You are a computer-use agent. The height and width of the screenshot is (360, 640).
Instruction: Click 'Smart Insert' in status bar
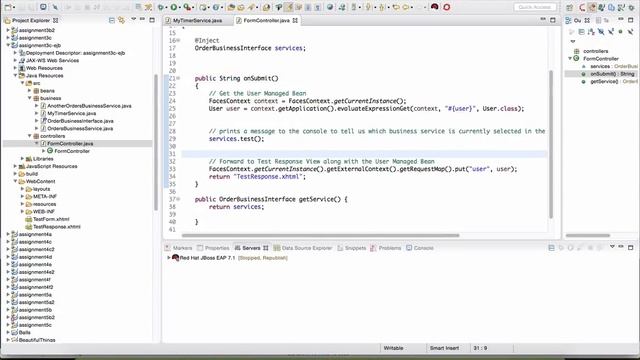[444, 348]
